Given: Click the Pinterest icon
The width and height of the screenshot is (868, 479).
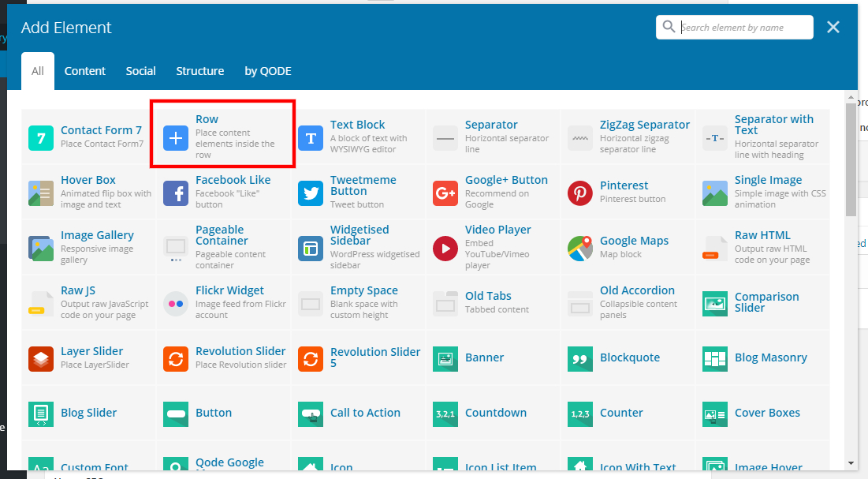Looking at the screenshot, I should [580, 193].
